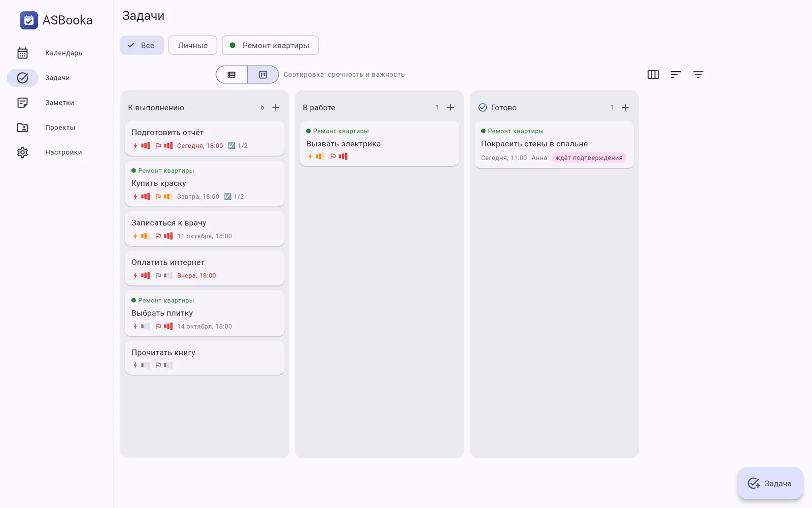The width and height of the screenshot is (812, 508).
Task: Click the Сортировка: срочность и важность label
Action: [344, 75]
